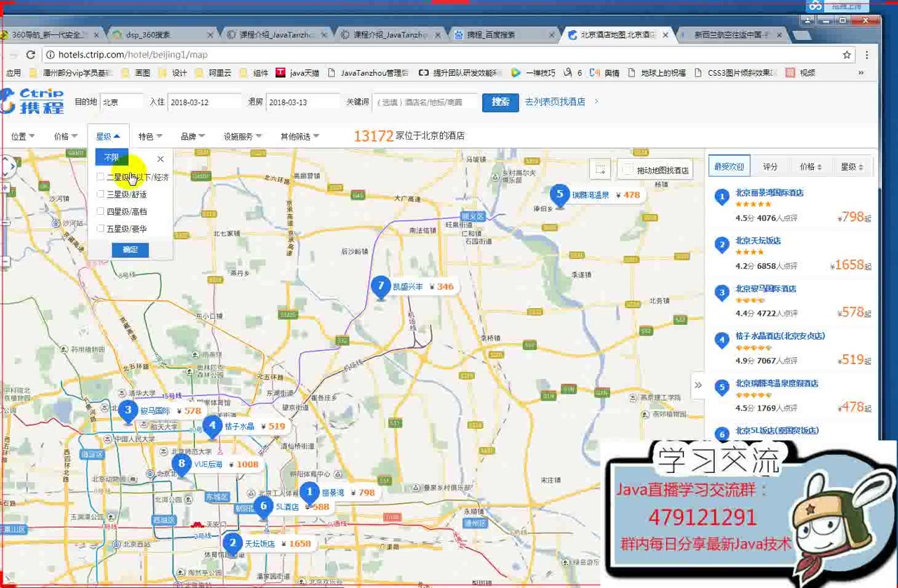Screen dimensions: 898x588
Task: Open the 一推技巧 bookmark
Action: (533, 72)
